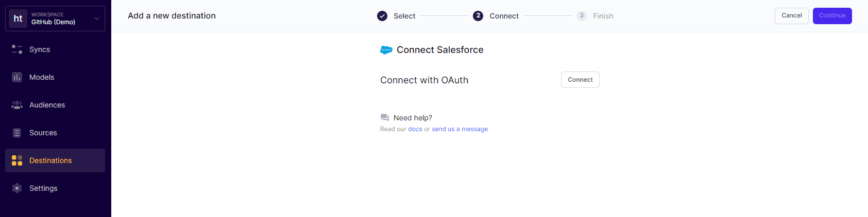Click the Audiences people icon
The width and height of the screenshot is (868, 217).
coord(17,105)
